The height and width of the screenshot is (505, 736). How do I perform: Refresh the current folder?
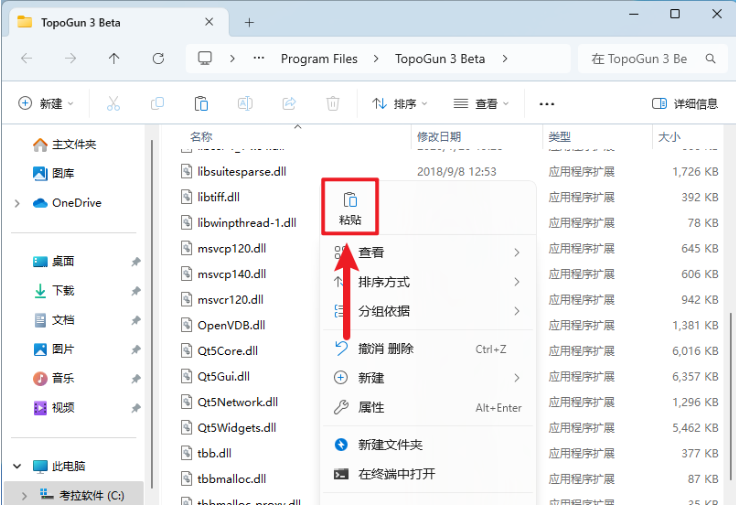158,59
